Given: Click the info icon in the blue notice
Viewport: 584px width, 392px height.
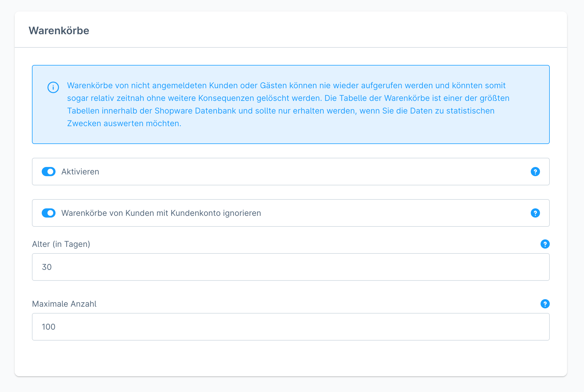Looking at the screenshot, I should pos(53,87).
